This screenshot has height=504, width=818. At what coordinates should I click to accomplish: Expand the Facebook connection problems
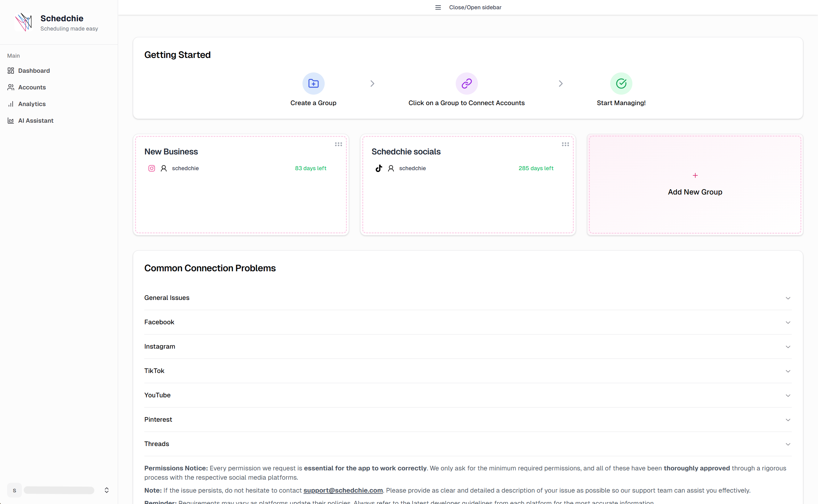pos(468,322)
